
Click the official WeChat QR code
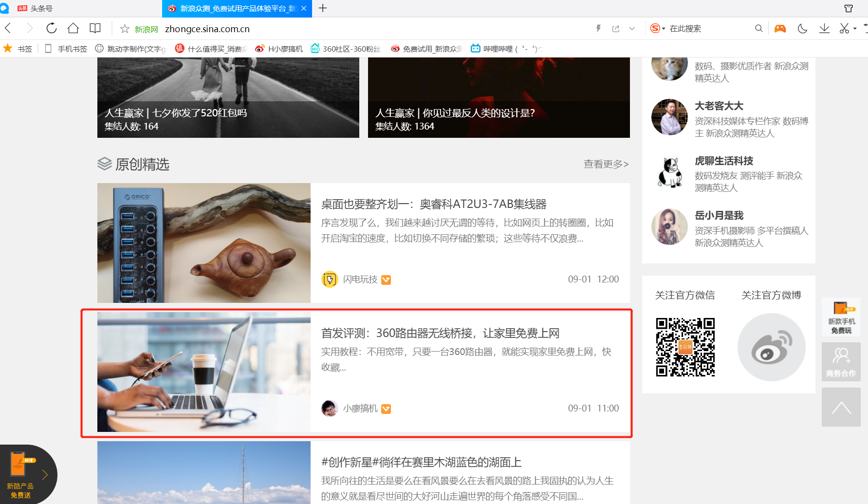[685, 347]
